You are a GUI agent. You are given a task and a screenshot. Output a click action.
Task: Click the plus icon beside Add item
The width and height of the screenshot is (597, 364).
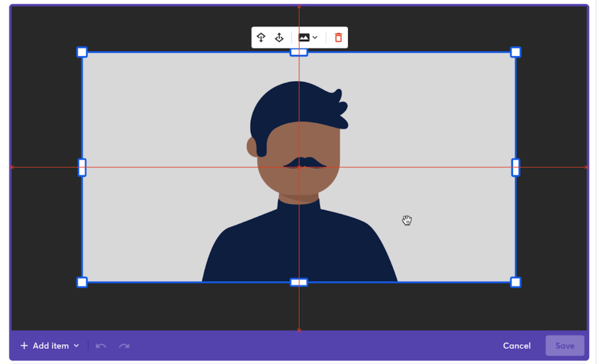24,346
